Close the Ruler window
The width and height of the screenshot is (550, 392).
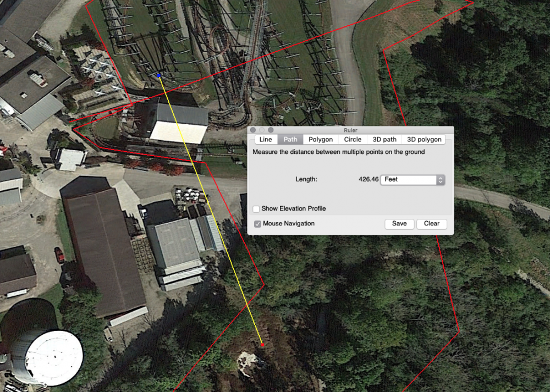click(253, 130)
